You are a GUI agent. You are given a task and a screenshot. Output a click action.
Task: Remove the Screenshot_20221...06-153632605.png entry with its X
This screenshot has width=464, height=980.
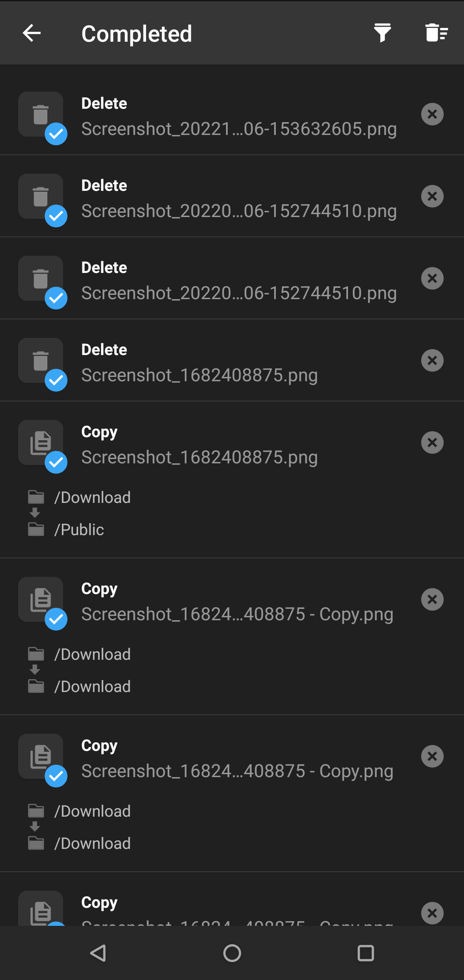click(x=432, y=114)
